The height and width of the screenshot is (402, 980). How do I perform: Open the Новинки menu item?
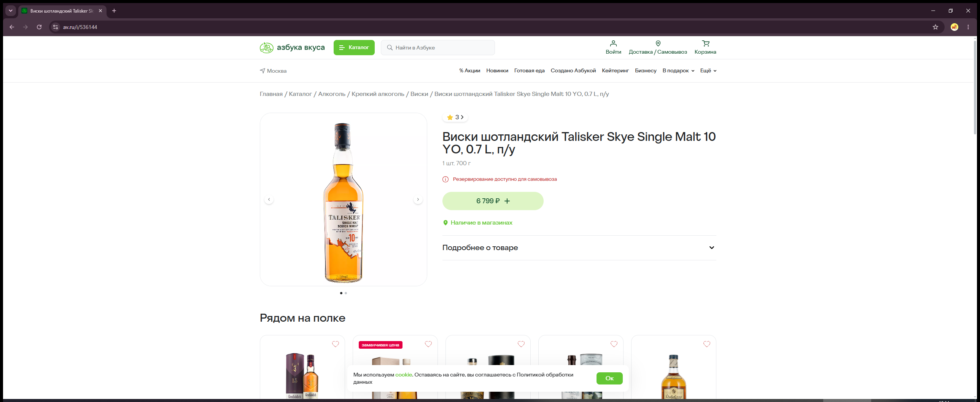tap(497, 70)
